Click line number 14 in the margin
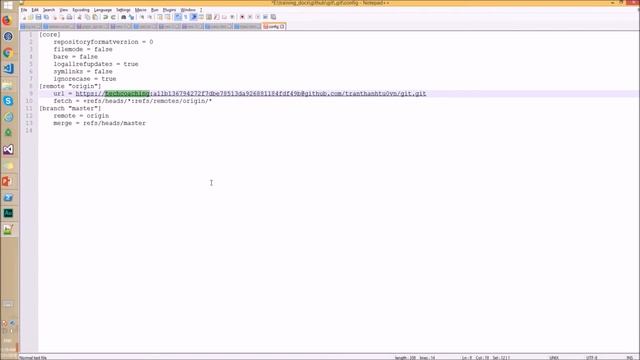640x360 pixels. click(29, 130)
